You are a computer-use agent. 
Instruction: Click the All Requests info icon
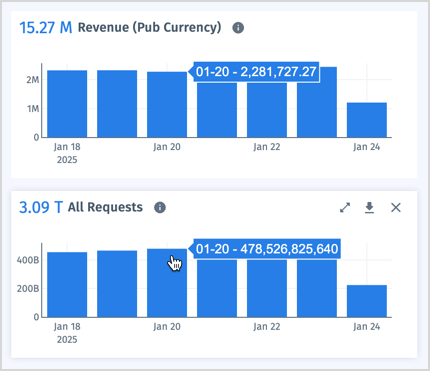160,207
